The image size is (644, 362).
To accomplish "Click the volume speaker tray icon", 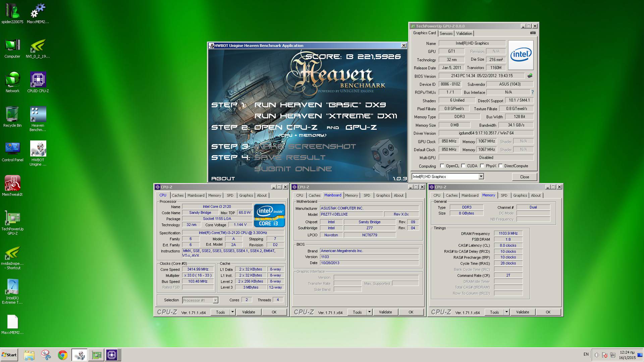I will (x=597, y=355).
